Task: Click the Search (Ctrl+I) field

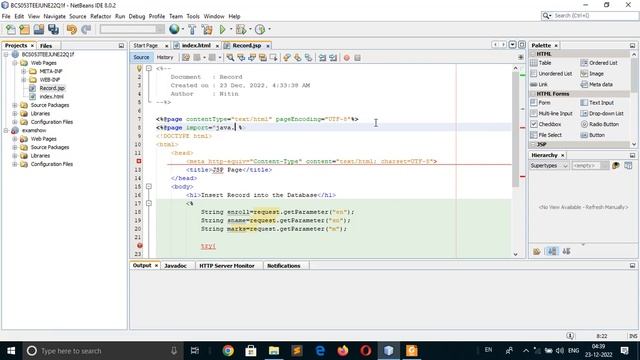Action: coord(589,16)
